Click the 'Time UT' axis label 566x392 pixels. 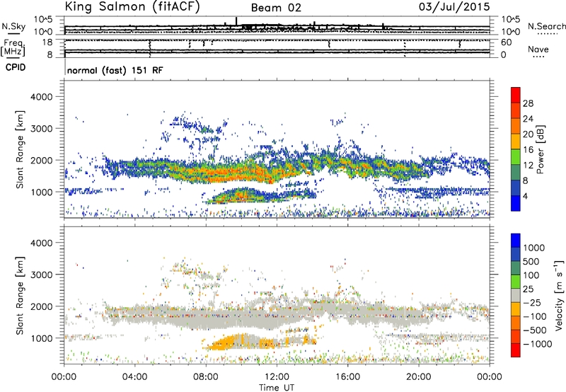click(277, 388)
